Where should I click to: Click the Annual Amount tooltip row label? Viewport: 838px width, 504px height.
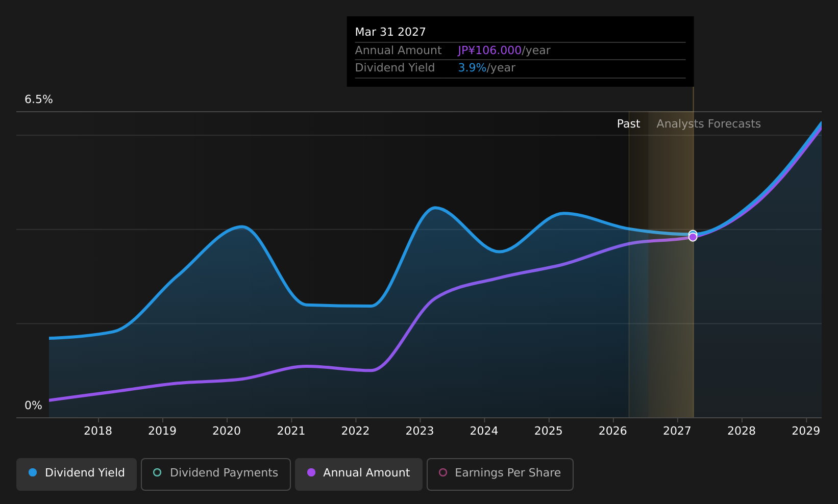(x=398, y=51)
